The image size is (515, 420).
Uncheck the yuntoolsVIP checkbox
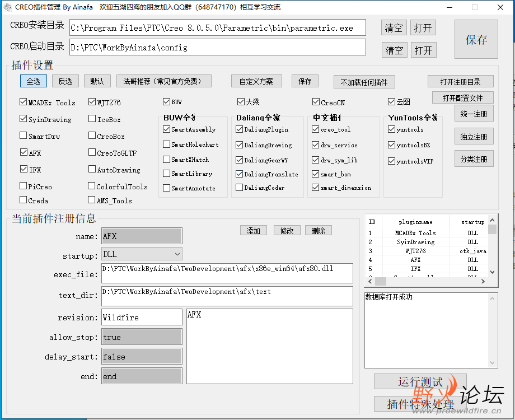[x=391, y=161]
